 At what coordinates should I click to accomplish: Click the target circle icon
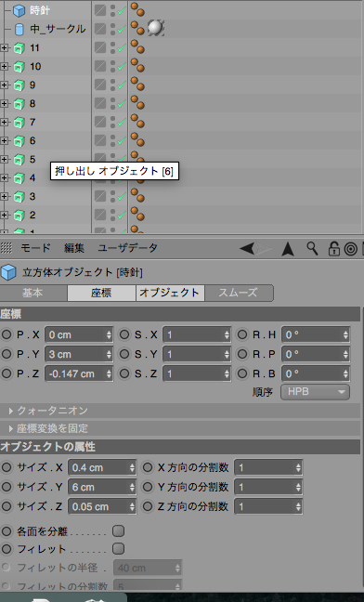click(351, 249)
